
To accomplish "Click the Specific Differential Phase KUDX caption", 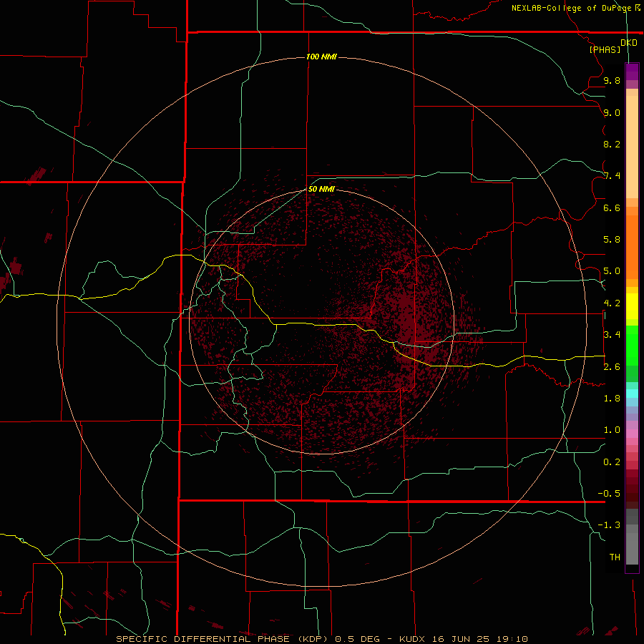I will click(x=321, y=639).
